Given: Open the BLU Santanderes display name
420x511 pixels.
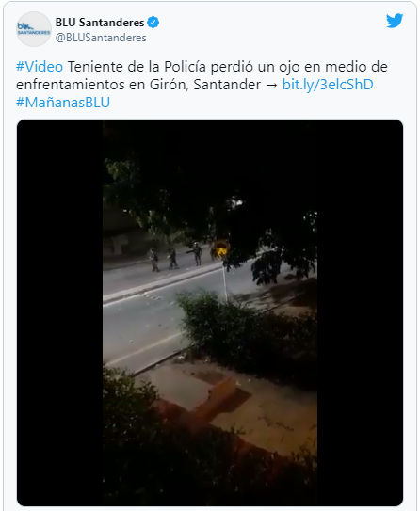Looking at the screenshot, I should (x=100, y=23).
